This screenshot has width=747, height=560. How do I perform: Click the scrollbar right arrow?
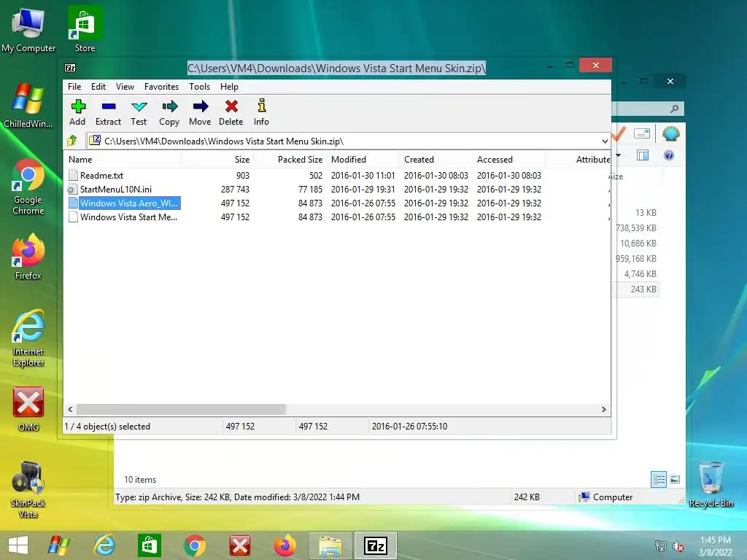point(603,410)
